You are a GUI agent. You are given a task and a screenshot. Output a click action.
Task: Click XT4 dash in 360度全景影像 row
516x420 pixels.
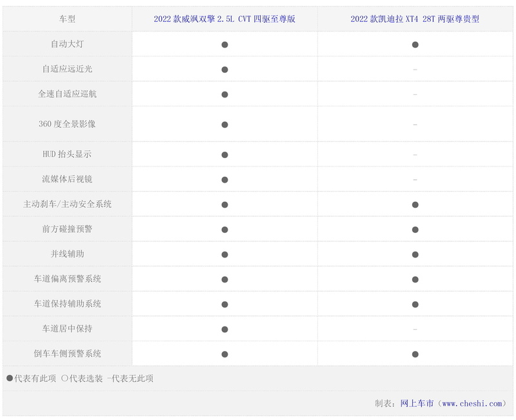(x=415, y=125)
